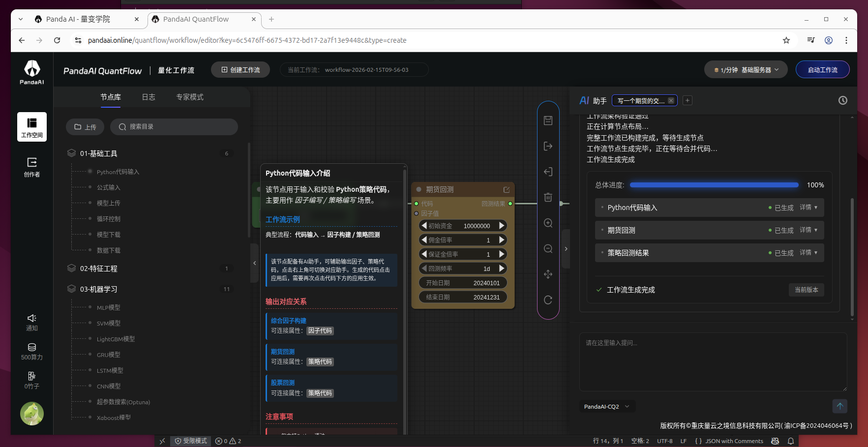Click the 开始日期 field
Screen dimensions: 868x447
coord(463,283)
